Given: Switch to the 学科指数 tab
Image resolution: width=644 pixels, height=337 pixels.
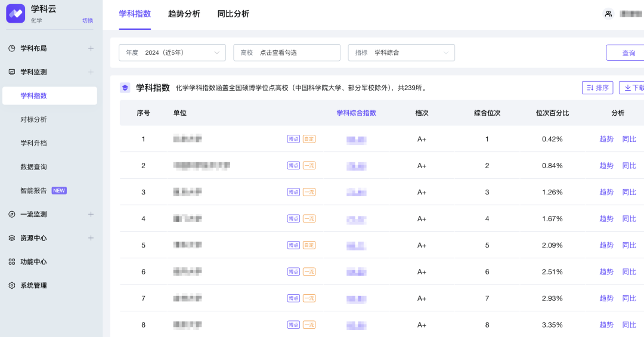Looking at the screenshot, I should tap(135, 14).
